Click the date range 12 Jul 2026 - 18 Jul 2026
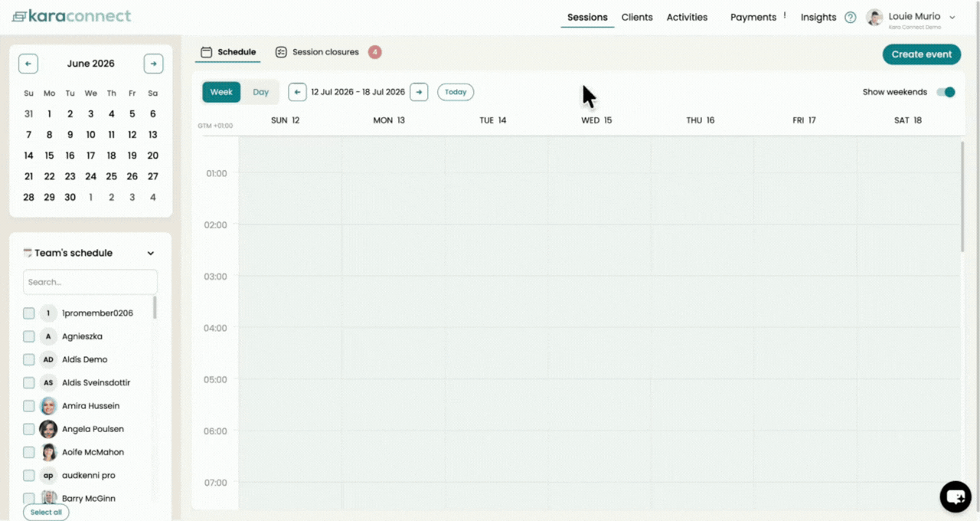The image size is (980, 521). tap(358, 92)
